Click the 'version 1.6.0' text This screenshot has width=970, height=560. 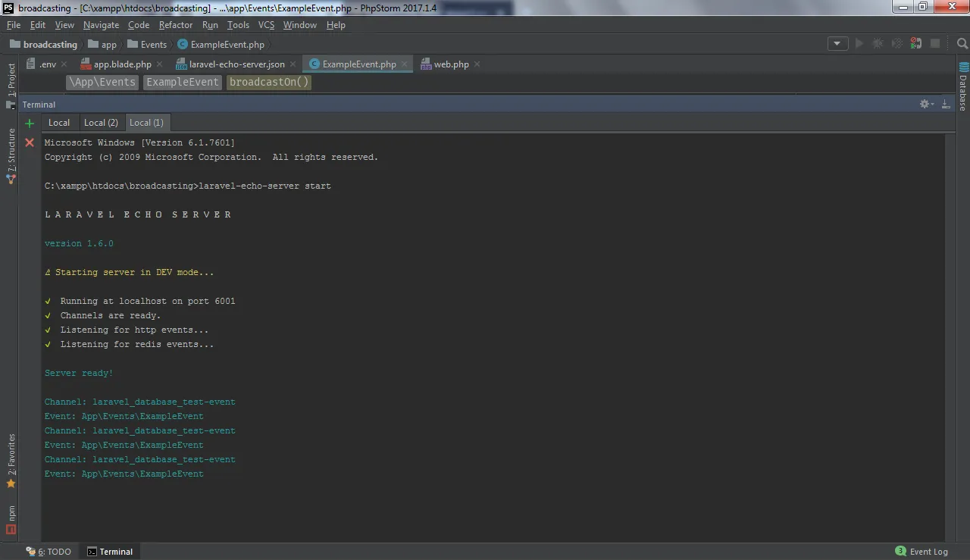click(x=79, y=243)
